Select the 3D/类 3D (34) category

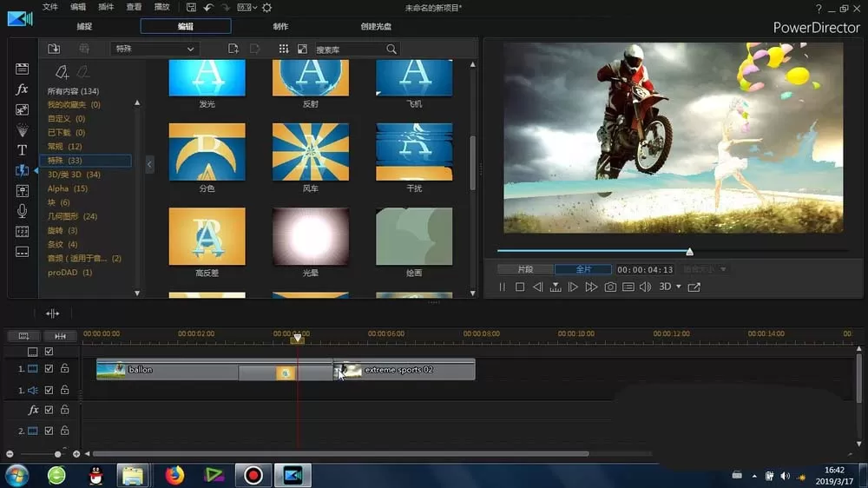tap(74, 175)
